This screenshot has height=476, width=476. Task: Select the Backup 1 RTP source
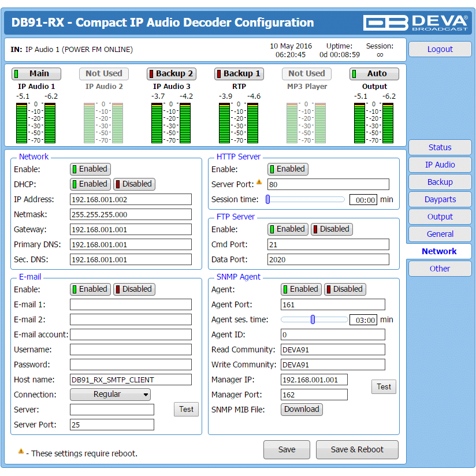click(x=239, y=74)
